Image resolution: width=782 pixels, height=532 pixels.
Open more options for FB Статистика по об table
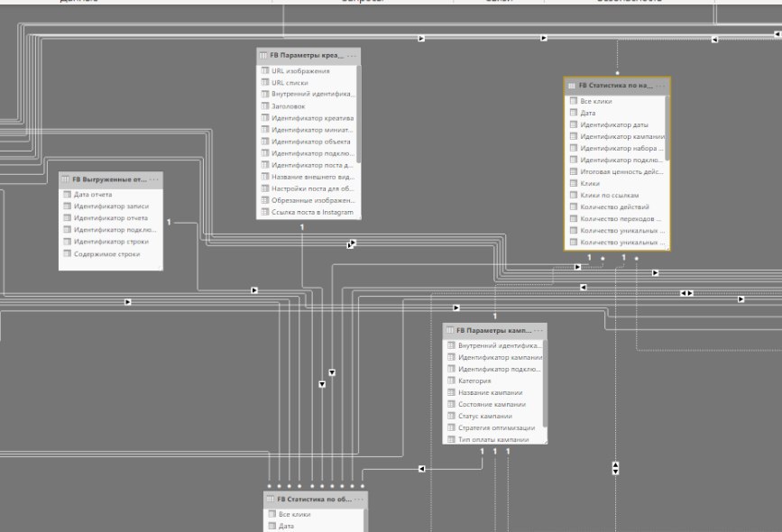click(359, 500)
